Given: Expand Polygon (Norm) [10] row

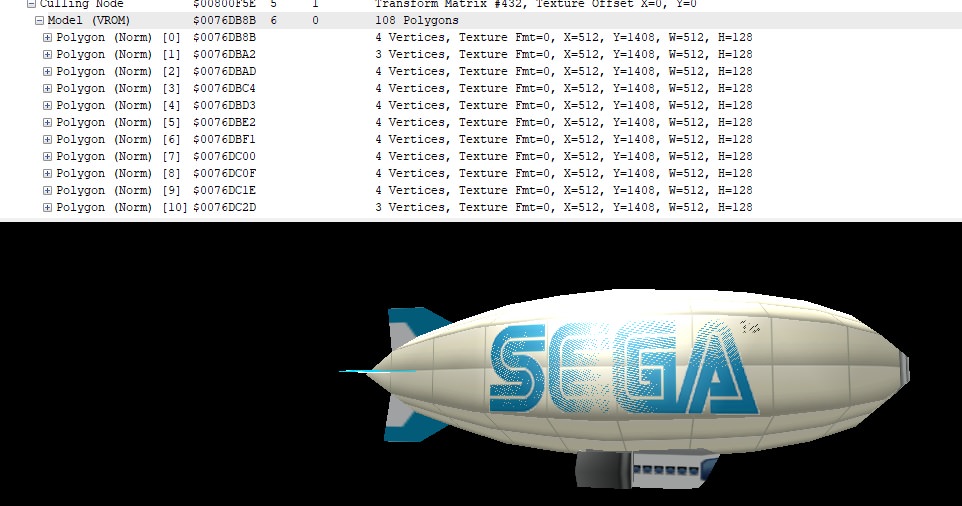Looking at the screenshot, I should coord(47,208).
